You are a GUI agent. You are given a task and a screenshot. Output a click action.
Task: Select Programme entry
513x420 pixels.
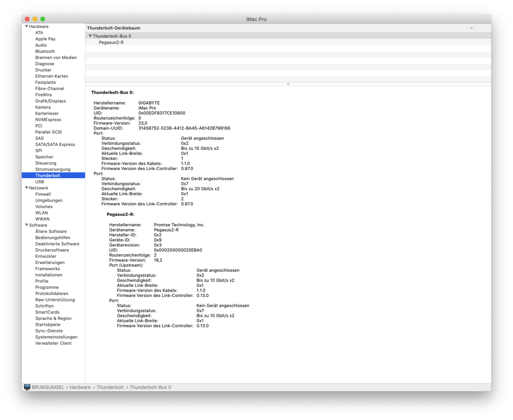click(47, 287)
